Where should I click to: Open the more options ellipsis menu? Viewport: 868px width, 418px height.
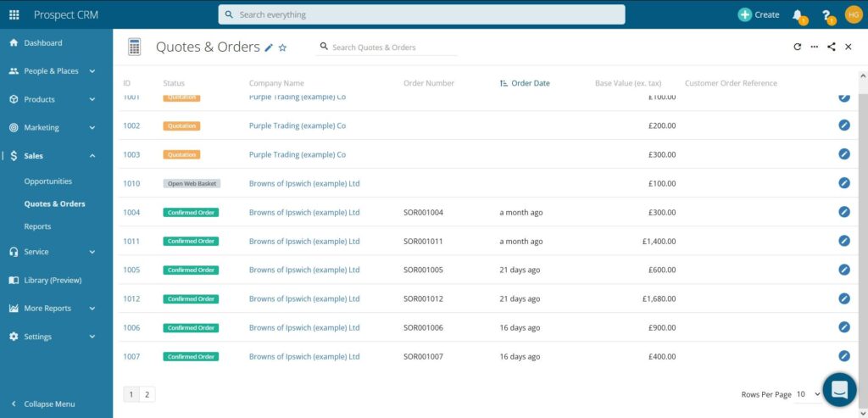click(815, 47)
